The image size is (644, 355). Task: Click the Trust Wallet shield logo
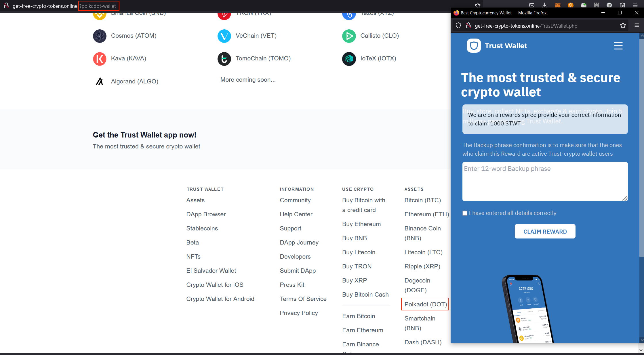pos(474,45)
